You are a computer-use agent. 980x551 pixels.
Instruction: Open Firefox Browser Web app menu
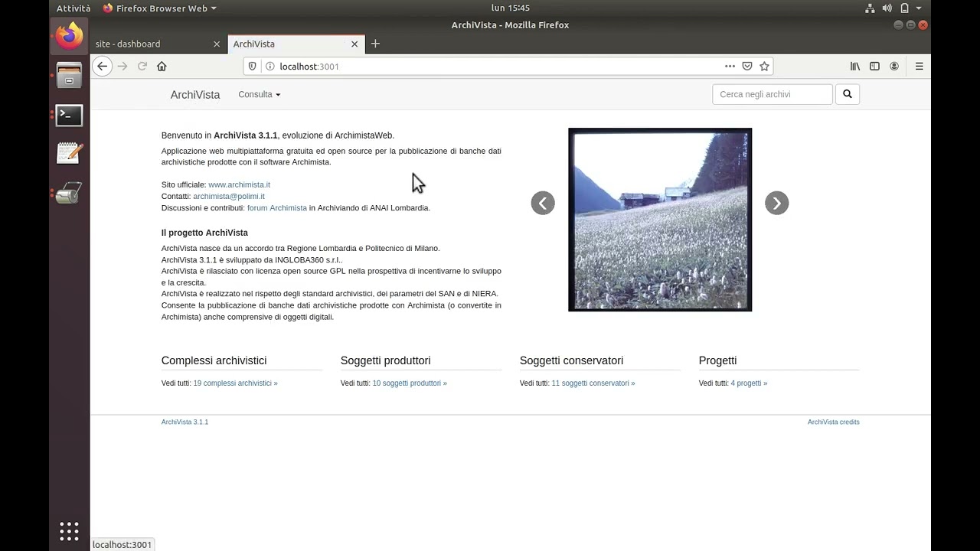click(159, 8)
